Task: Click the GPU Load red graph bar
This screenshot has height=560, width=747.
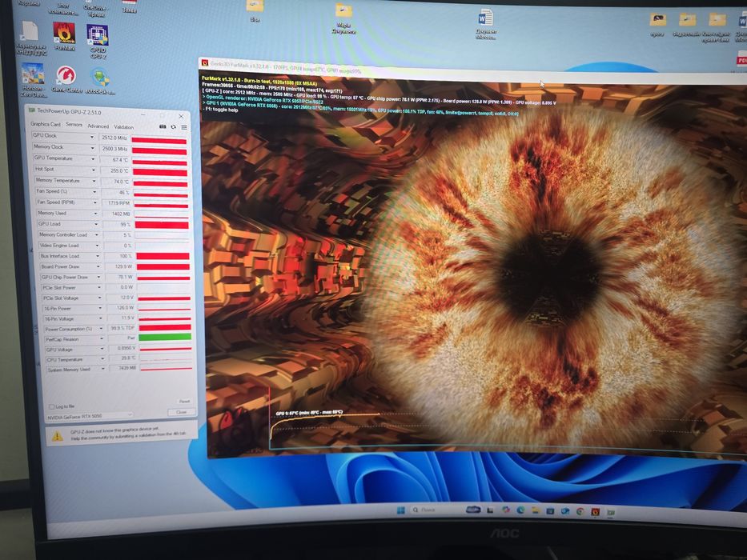Action: (162, 225)
